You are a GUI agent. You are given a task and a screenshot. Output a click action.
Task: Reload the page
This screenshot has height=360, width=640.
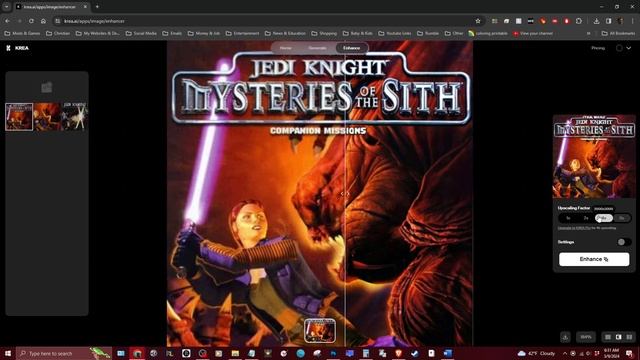click(x=31, y=21)
